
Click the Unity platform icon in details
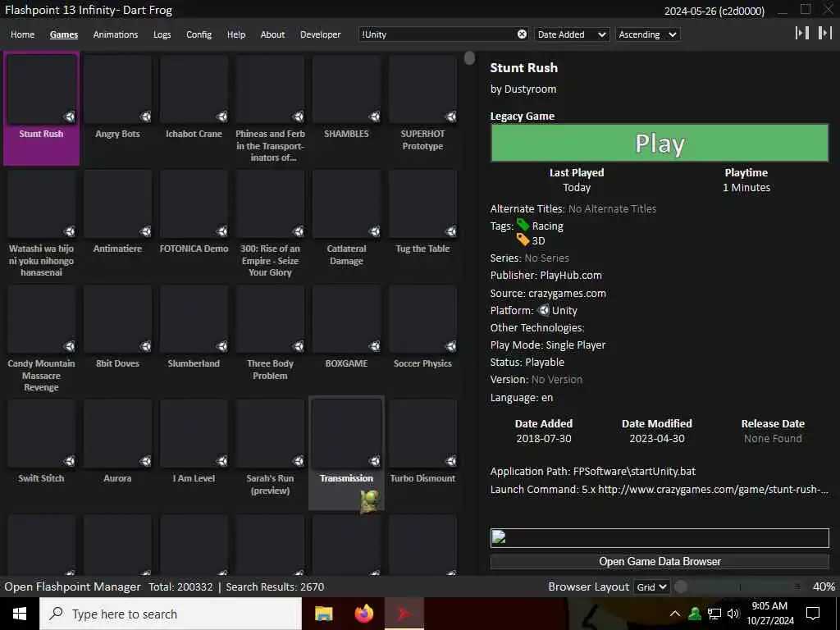point(543,310)
